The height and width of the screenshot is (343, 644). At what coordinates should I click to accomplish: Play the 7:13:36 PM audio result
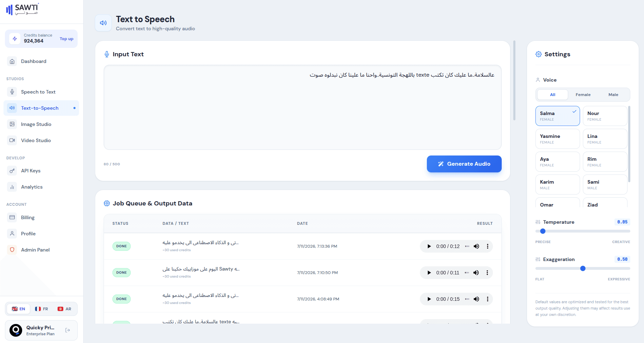[429, 246]
